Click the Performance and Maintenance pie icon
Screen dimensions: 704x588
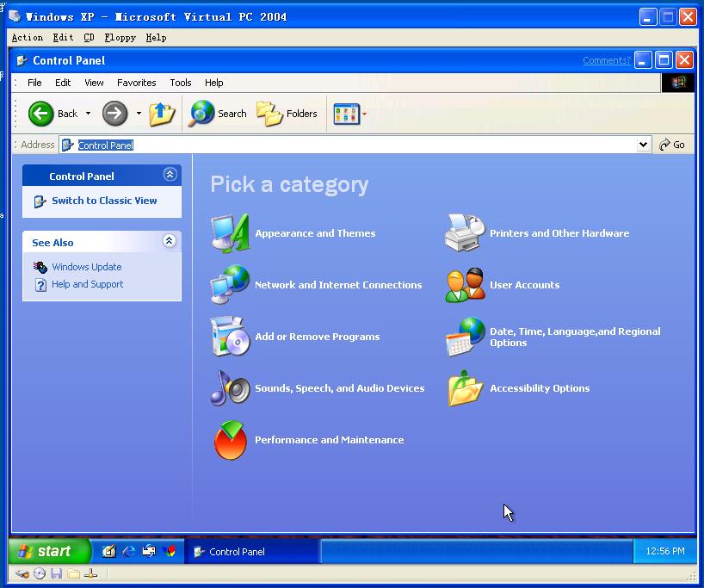coord(231,440)
